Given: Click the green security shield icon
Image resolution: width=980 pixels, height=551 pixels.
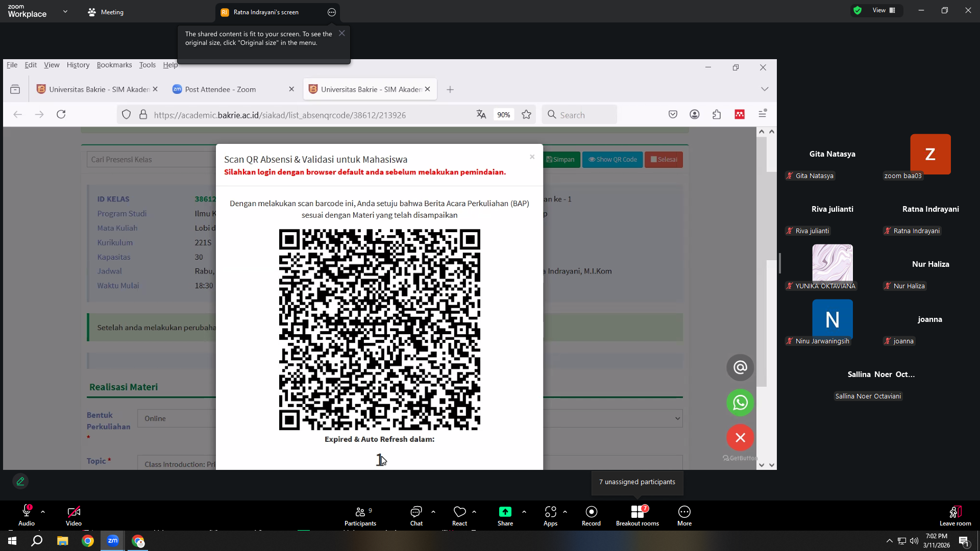Looking at the screenshot, I should pyautogui.click(x=857, y=10).
